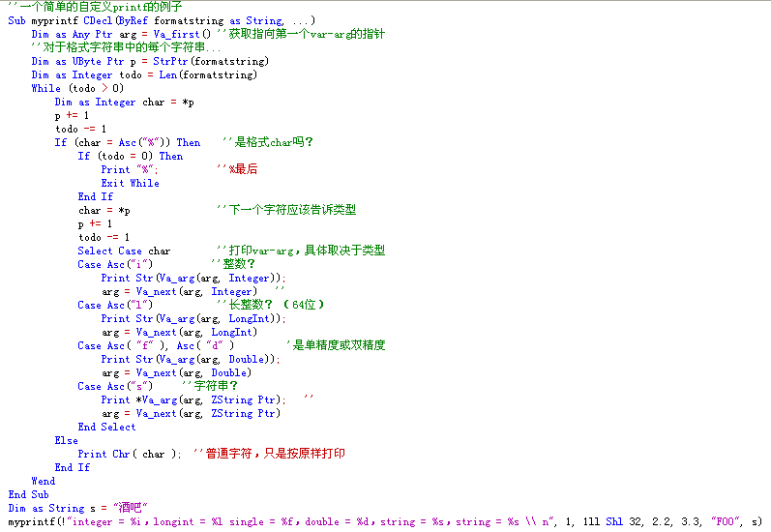Click the 'If (char = Asc("%")) Then' line
Screen dimensions: 771x532
128,142
